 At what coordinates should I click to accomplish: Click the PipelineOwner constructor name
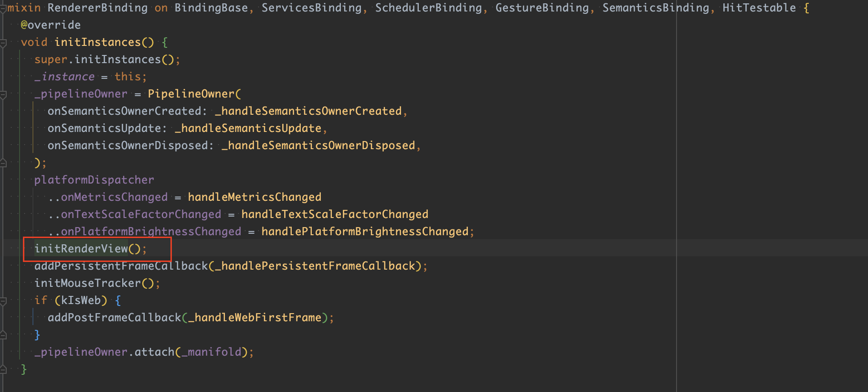pyautogui.click(x=191, y=94)
